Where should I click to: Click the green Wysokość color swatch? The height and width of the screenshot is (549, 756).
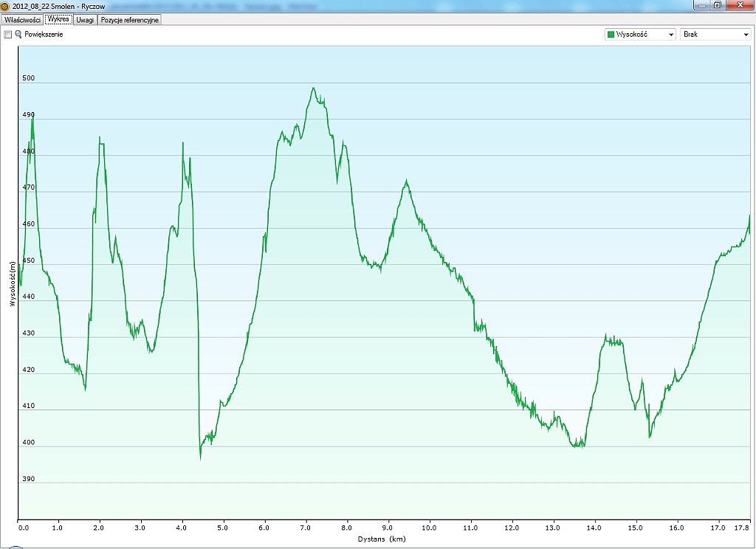tap(611, 35)
